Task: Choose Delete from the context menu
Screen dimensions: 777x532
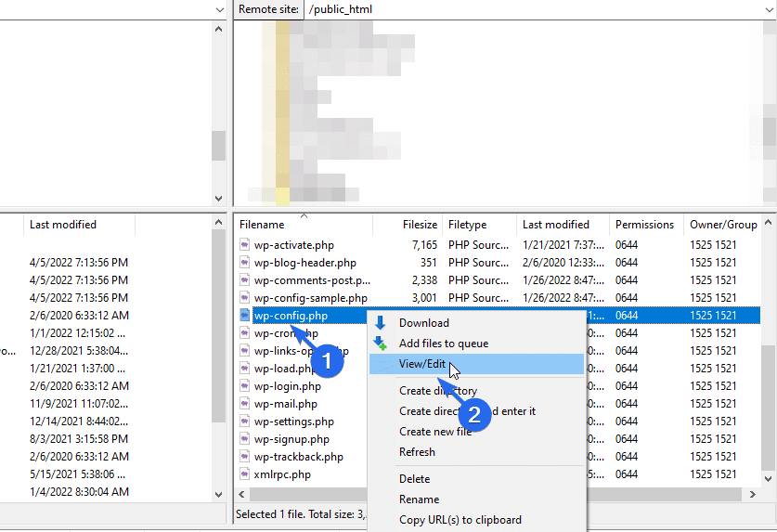Action: (x=414, y=479)
